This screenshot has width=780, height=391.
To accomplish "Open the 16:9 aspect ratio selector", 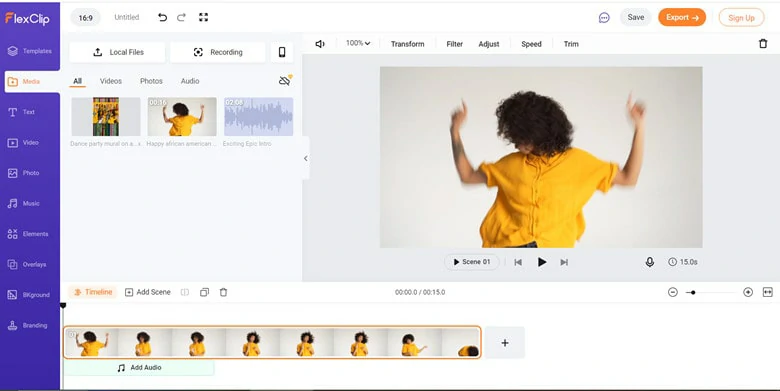I will coord(86,18).
